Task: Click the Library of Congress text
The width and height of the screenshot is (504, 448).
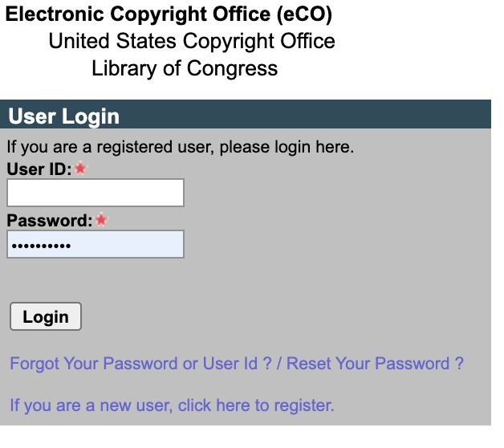Action: pos(185,68)
